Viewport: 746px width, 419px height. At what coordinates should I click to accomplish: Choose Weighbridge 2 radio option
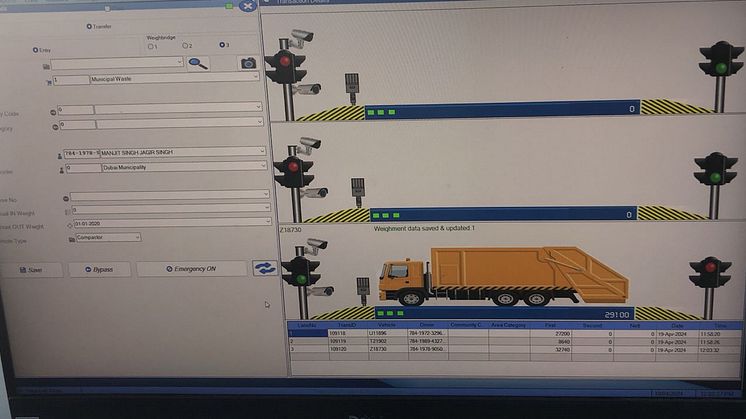pos(185,46)
